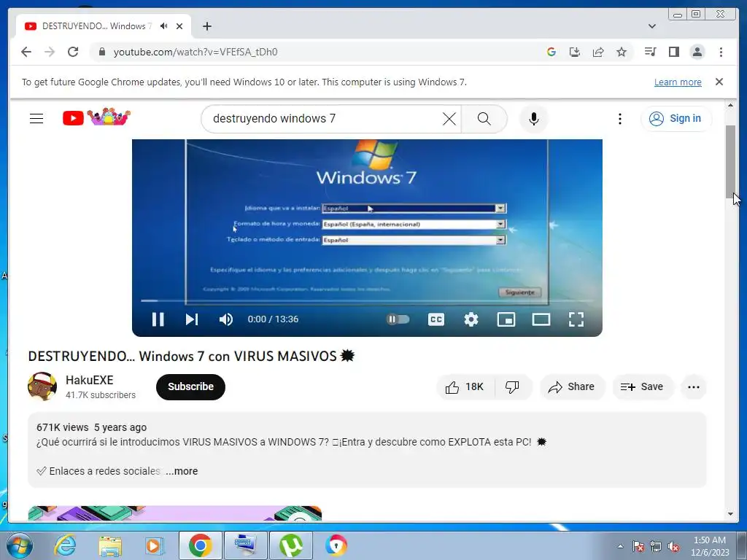Dismiss the Chrome update notification bar

(719, 82)
